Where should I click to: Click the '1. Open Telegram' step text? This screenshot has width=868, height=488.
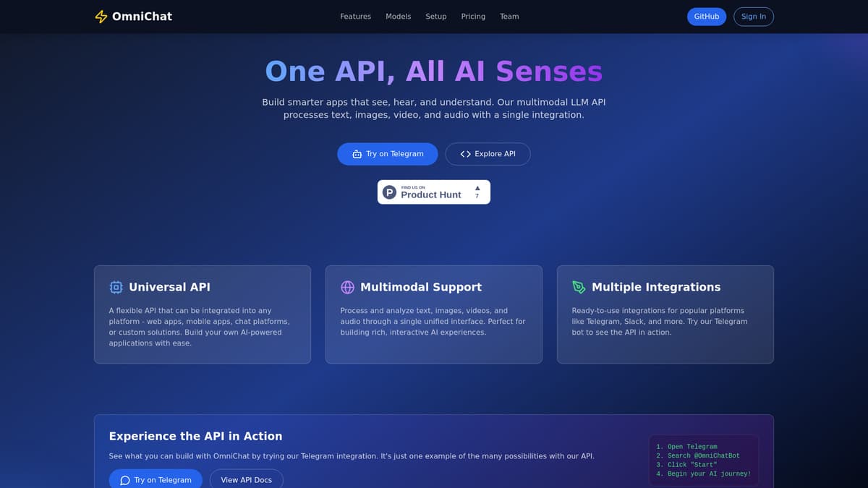coord(686,447)
